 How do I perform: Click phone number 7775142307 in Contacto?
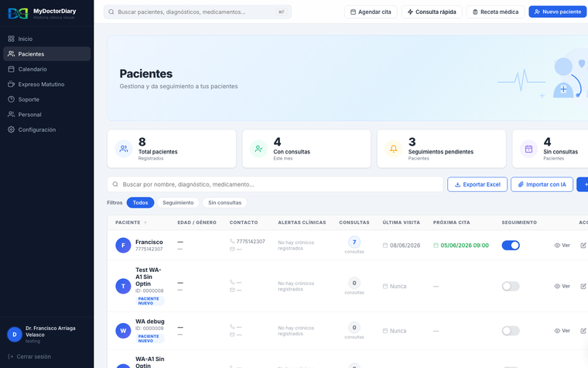coord(251,242)
